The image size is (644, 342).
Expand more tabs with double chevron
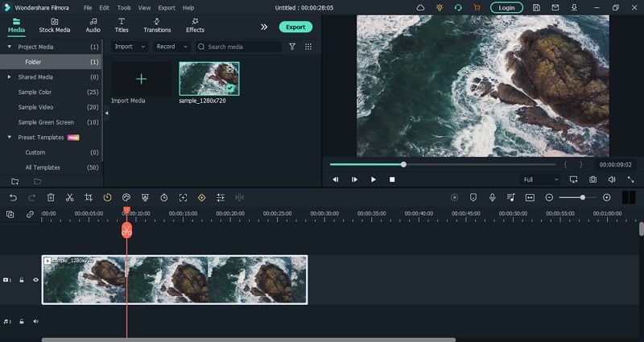pos(264,27)
